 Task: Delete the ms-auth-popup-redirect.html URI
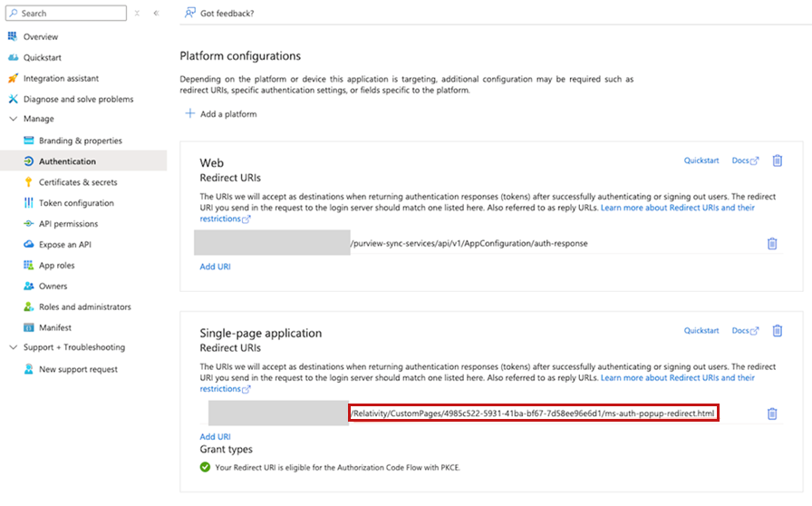(x=771, y=414)
